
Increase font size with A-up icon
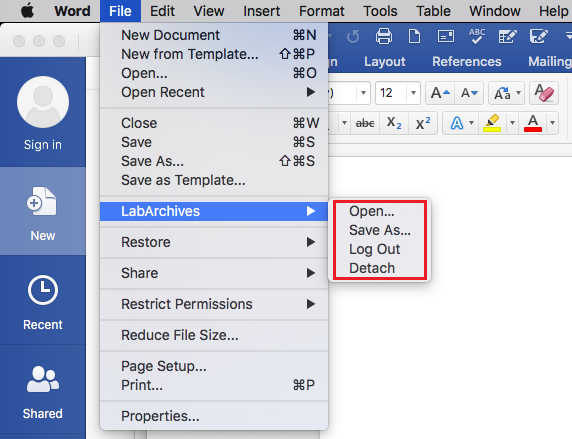(x=440, y=93)
